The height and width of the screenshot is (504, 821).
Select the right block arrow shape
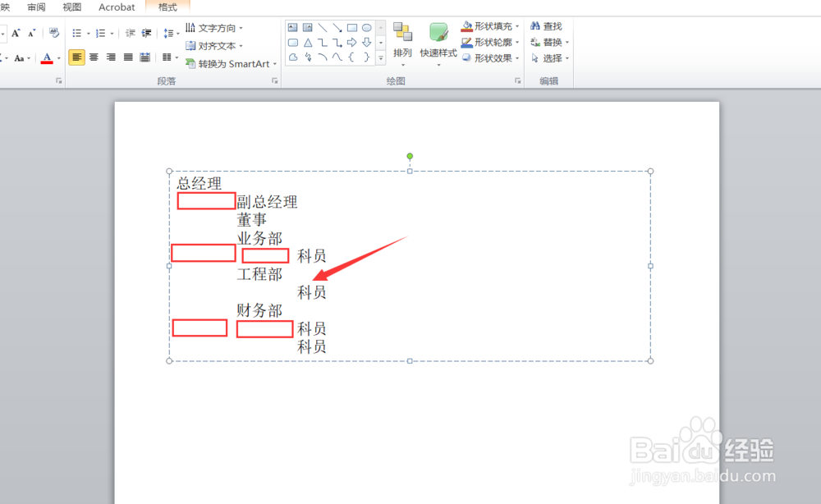(x=352, y=43)
